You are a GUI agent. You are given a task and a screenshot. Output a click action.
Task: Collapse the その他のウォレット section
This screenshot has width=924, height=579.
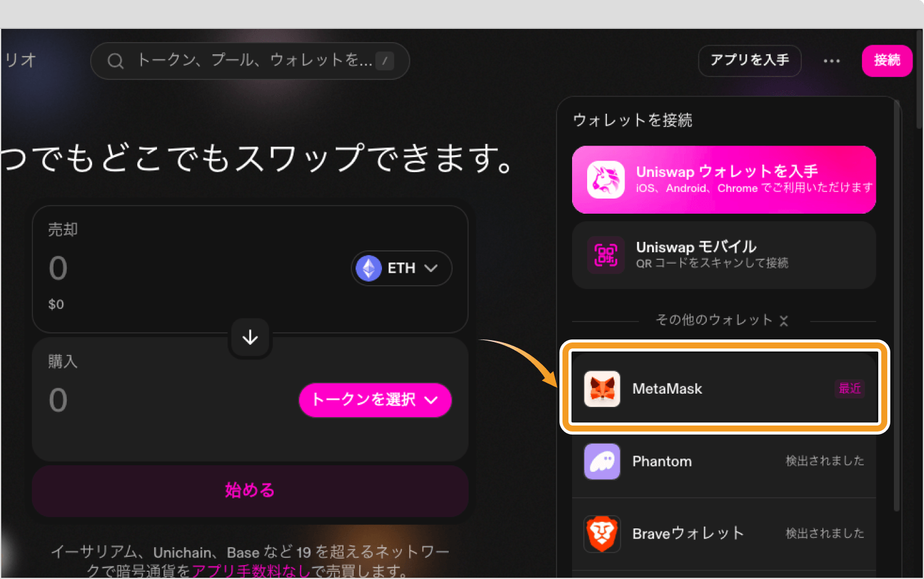pyautogui.click(x=784, y=321)
